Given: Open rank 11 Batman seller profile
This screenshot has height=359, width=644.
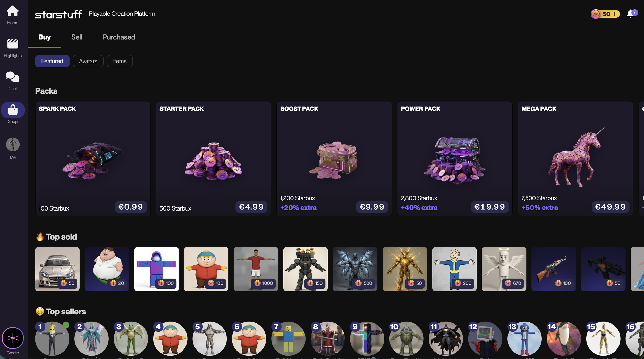Looking at the screenshot, I should 446,339.
